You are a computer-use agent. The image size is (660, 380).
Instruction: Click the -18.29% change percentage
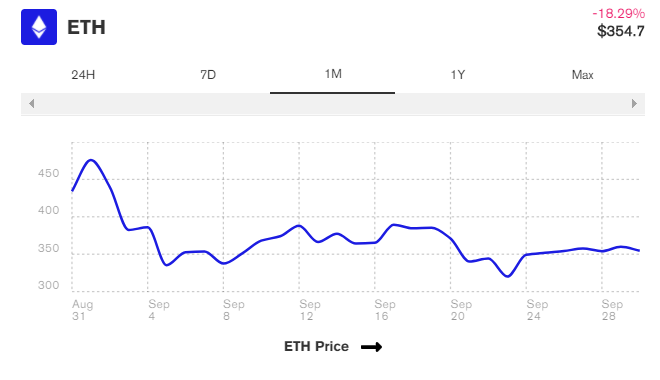tap(618, 13)
